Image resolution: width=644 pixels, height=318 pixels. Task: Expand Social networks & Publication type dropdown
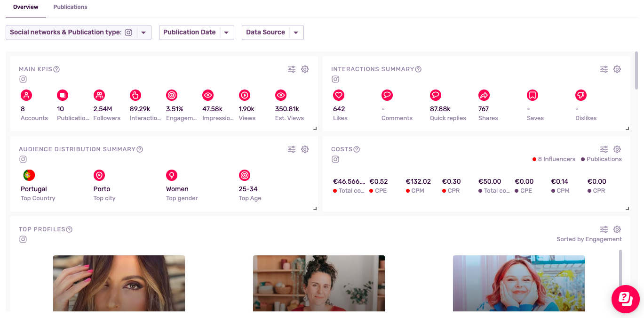tap(143, 33)
